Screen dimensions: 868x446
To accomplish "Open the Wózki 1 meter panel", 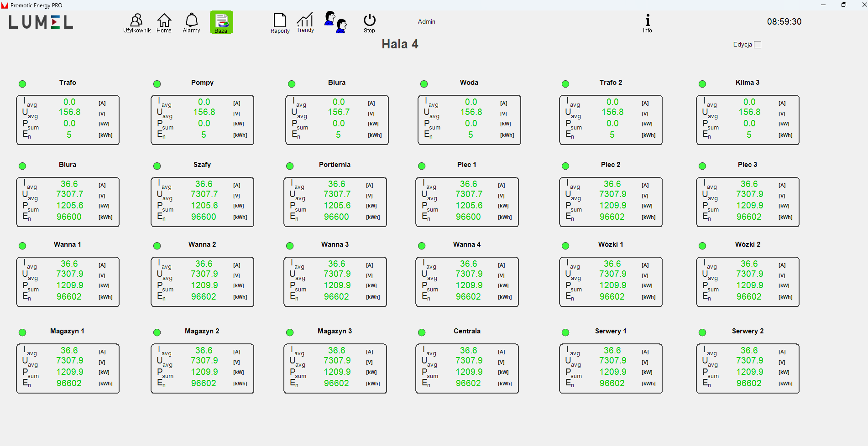I will click(611, 282).
